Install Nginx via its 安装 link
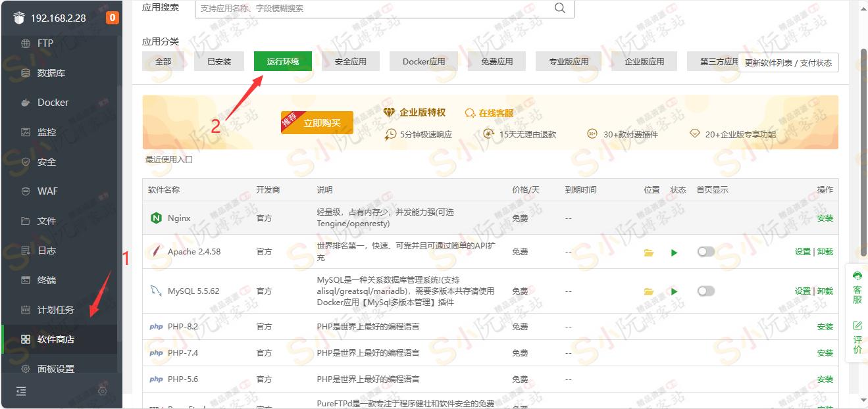 (x=825, y=218)
